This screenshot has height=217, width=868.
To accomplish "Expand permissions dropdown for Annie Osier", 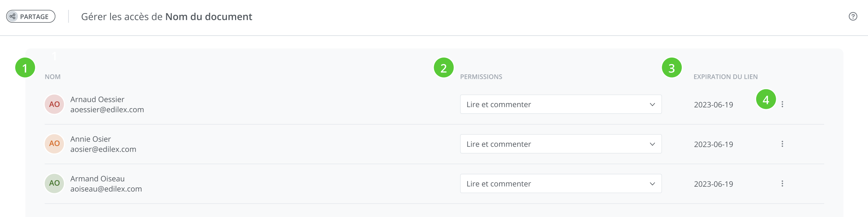I will tap(560, 144).
